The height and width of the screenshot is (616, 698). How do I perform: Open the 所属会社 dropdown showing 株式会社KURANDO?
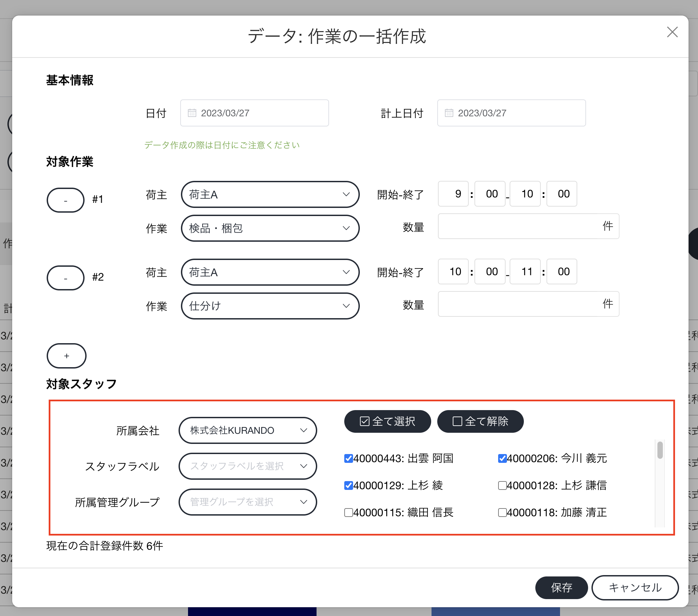tap(248, 430)
